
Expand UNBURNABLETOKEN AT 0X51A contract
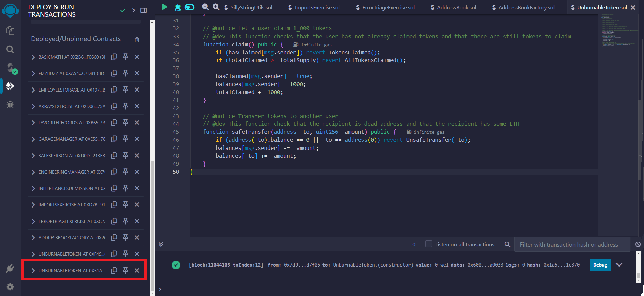pos(33,271)
